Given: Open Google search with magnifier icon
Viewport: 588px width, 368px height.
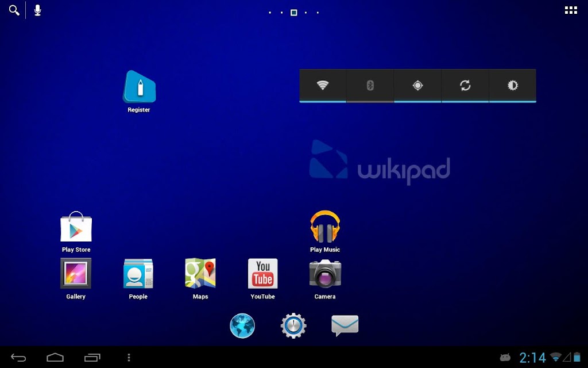Looking at the screenshot, I should pos(14,10).
